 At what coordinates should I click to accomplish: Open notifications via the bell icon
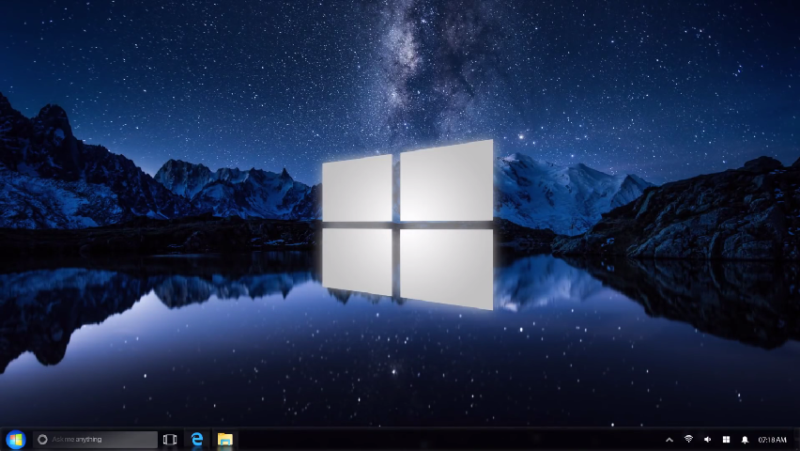[745, 439]
